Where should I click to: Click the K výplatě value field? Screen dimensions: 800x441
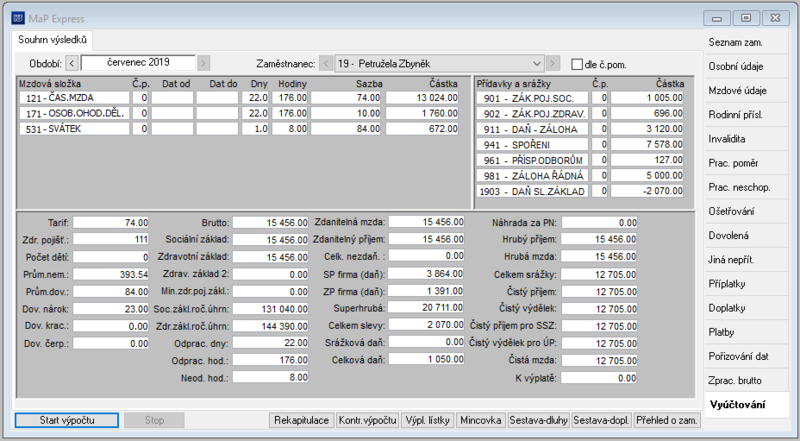coord(599,378)
